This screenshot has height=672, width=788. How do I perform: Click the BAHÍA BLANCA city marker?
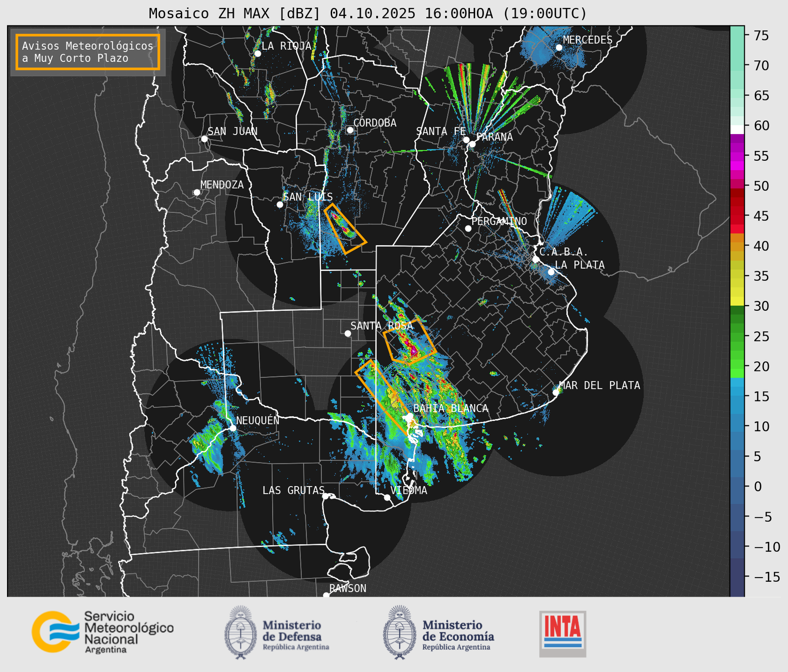tap(409, 416)
